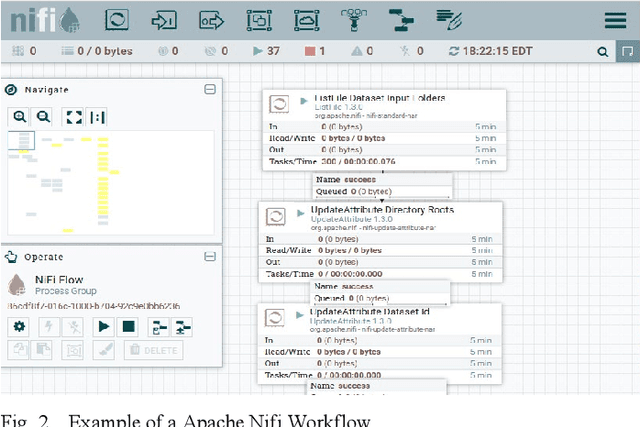640x427 pixels.
Task: Open configuration gear in Operate panel
Action: (x=19, y=327)
